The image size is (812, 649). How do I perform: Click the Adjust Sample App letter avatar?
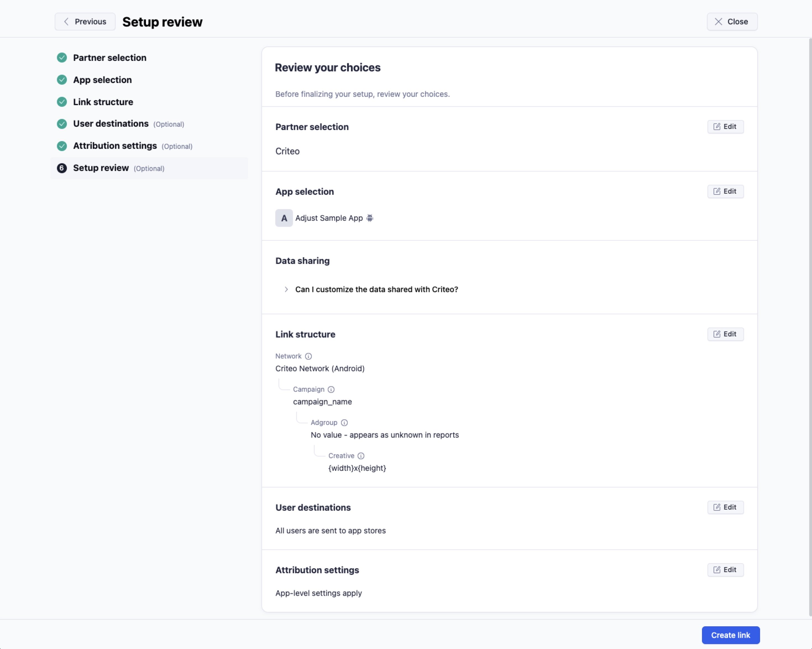[284, 218]
